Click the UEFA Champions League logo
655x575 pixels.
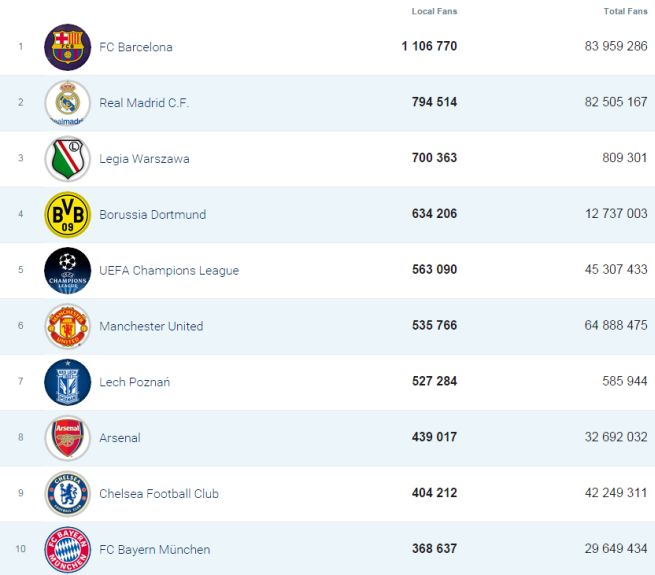pos(68,270)
